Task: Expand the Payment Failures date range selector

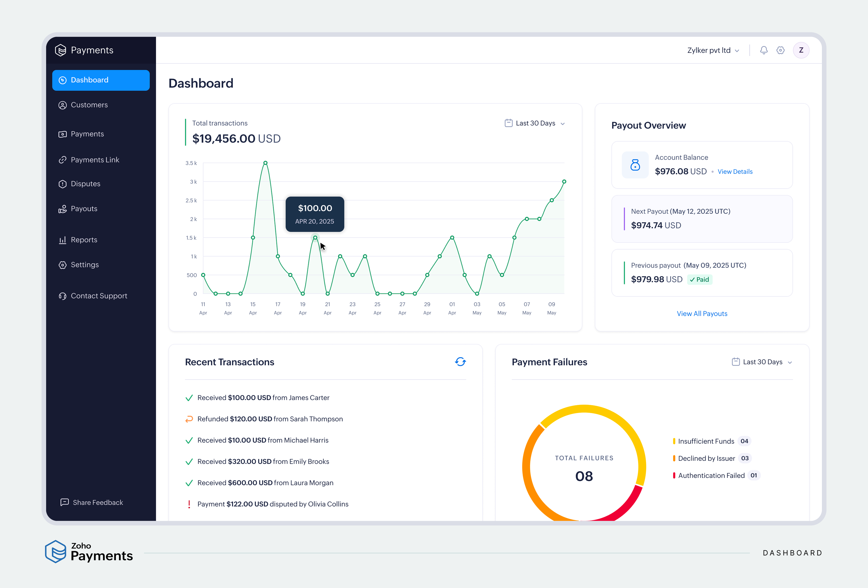Action: coord(761,362)
